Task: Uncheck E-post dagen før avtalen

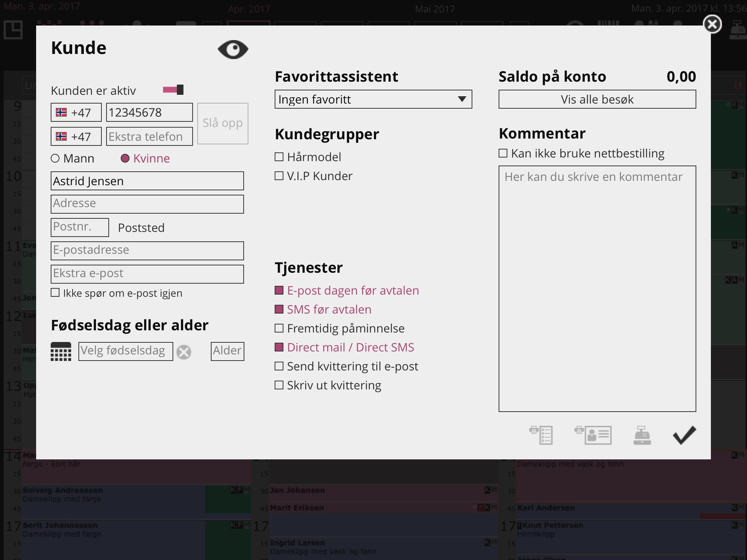Action: 347,290
